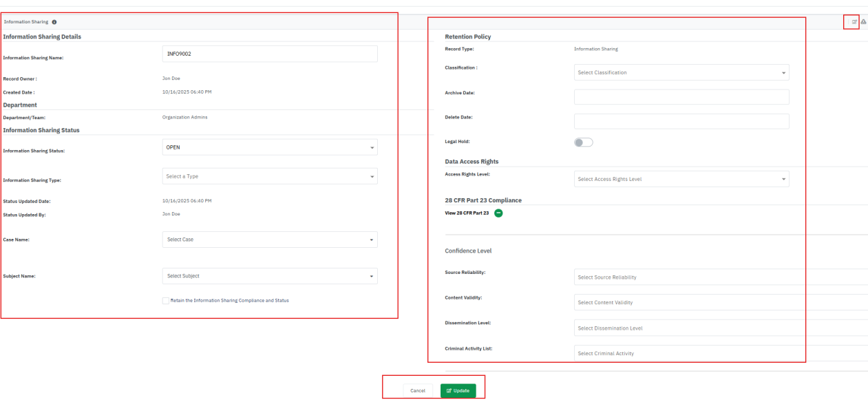The height and width of the screenshot is (402, 868).
Task: Expand the Select Subject dropdown
Action: [x=270, y=276]
